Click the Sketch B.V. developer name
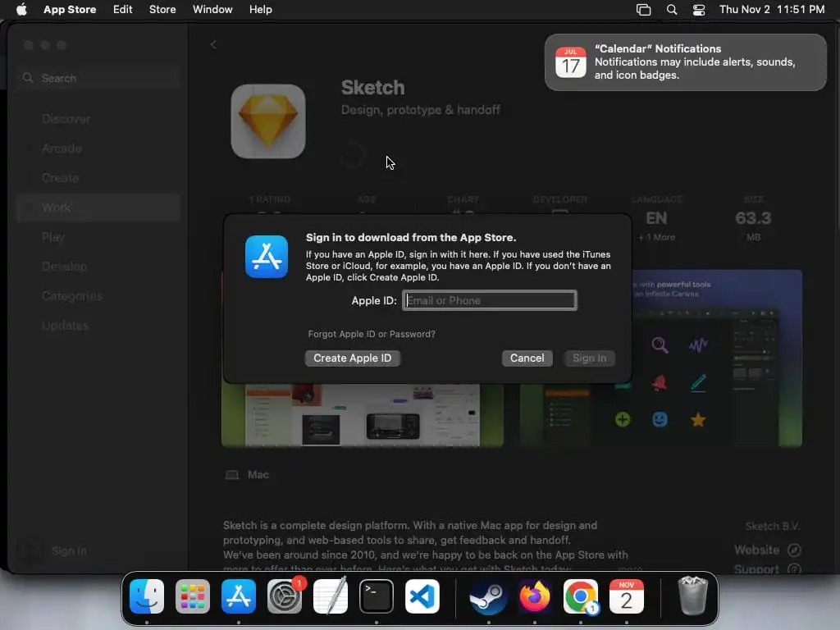 772,526
